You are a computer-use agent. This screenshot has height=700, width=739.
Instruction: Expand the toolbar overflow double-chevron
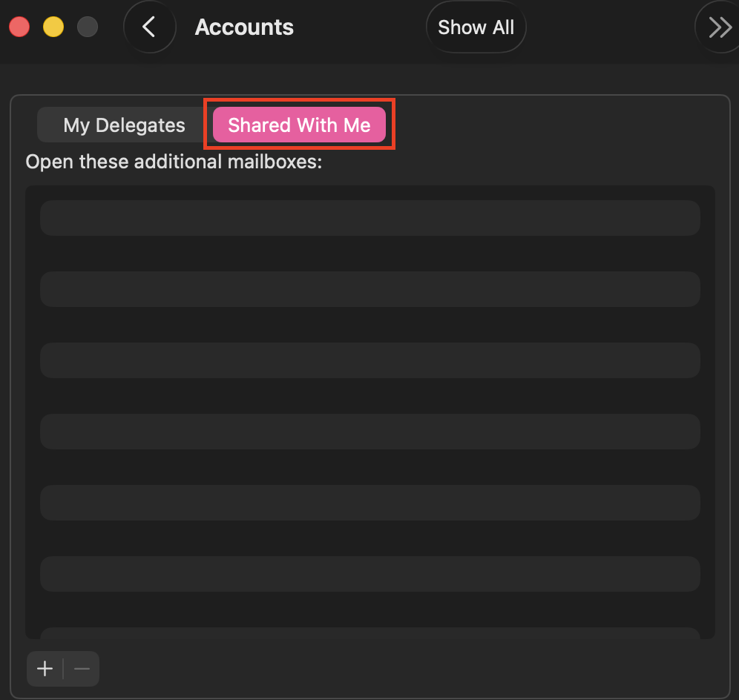[x=719, y=27]
